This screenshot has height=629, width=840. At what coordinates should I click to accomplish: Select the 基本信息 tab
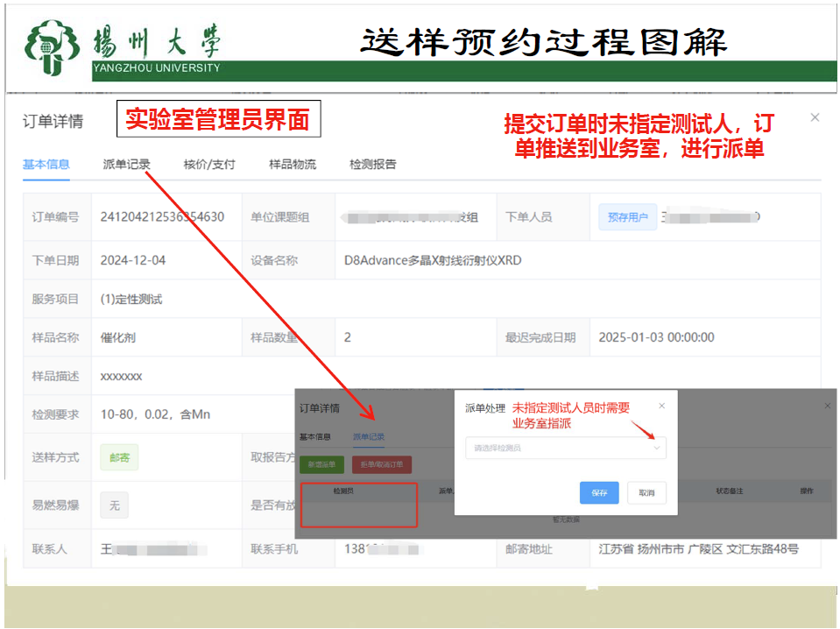pos(46,164)
